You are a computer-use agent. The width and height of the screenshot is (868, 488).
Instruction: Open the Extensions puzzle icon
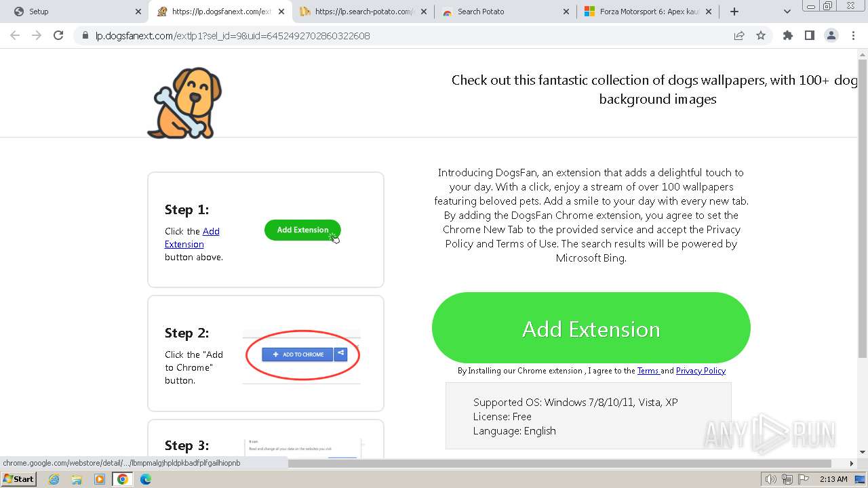pyautogui.click(x=788, y=36)
